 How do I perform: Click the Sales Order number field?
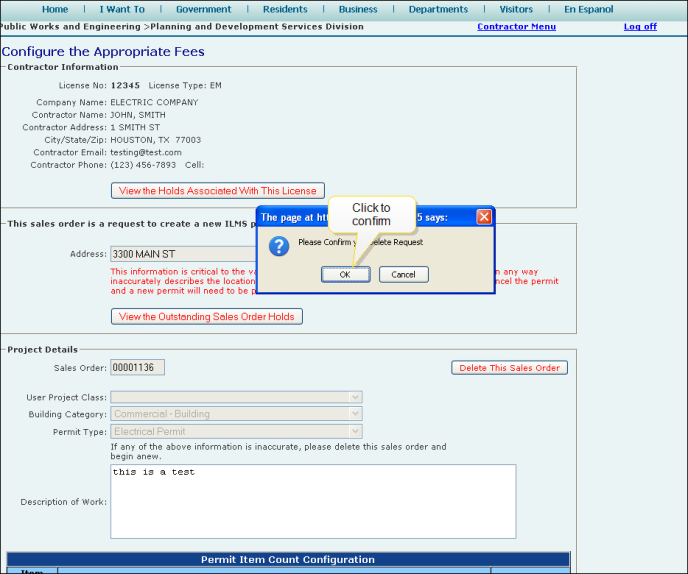pos(137,367)
